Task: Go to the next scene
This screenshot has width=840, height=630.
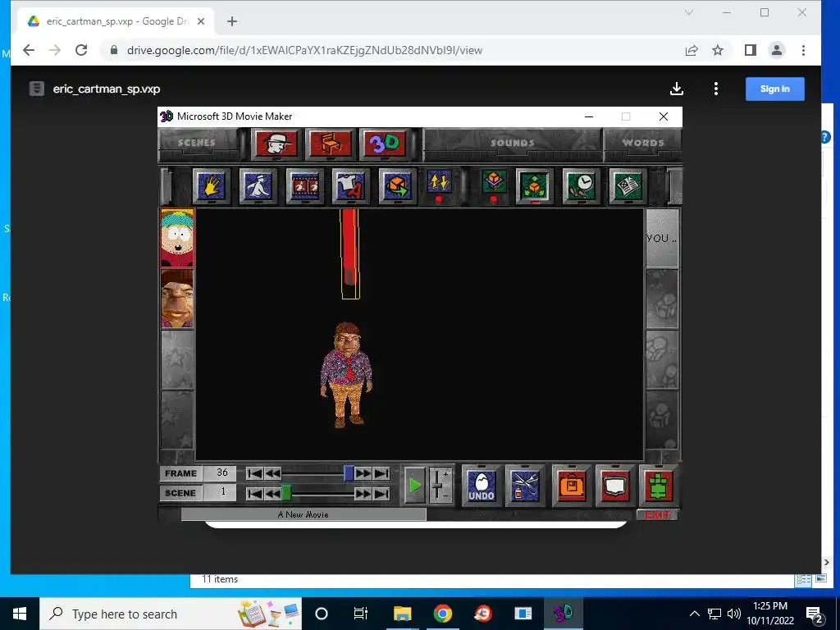Action: tap(363, 493)
